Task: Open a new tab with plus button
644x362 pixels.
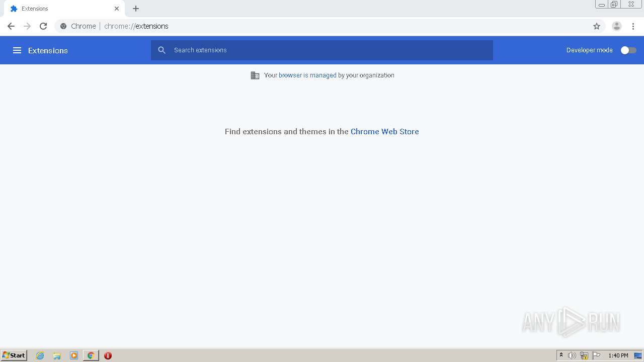Action: pos(136,9)
